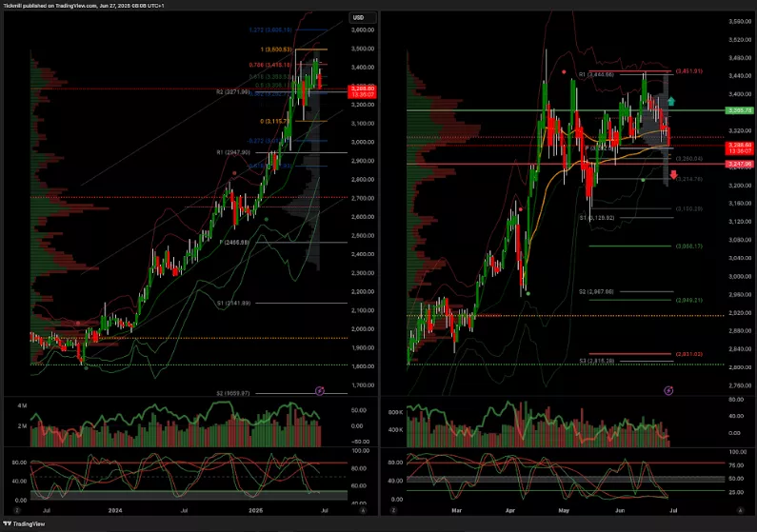
Task: Click the purple lightning icon on left chart
Action: 319,390
